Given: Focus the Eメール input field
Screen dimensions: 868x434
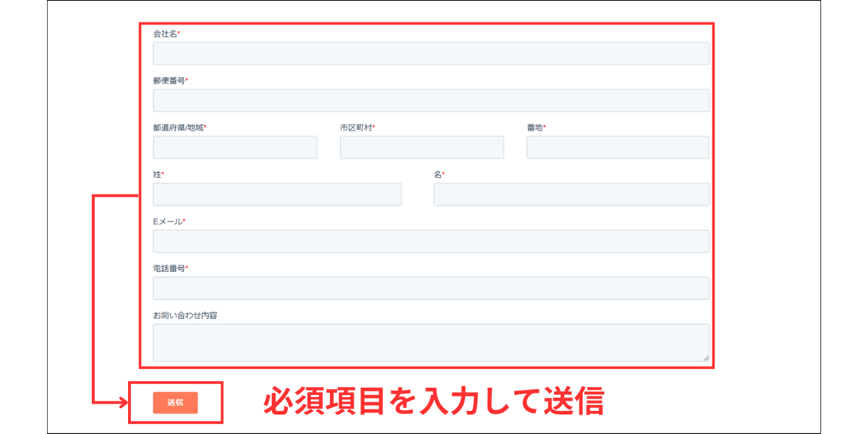Looking at the screenshot, I should (x=431, y=242).
